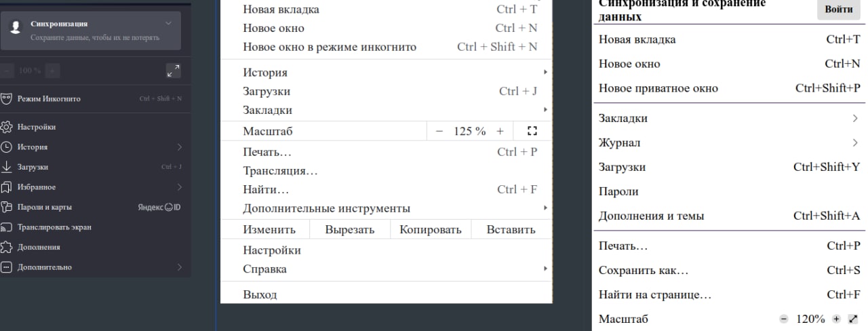Click the bookmark icon beside Избранное
Screen dimensions: 868x331
(x=7, y=187)
